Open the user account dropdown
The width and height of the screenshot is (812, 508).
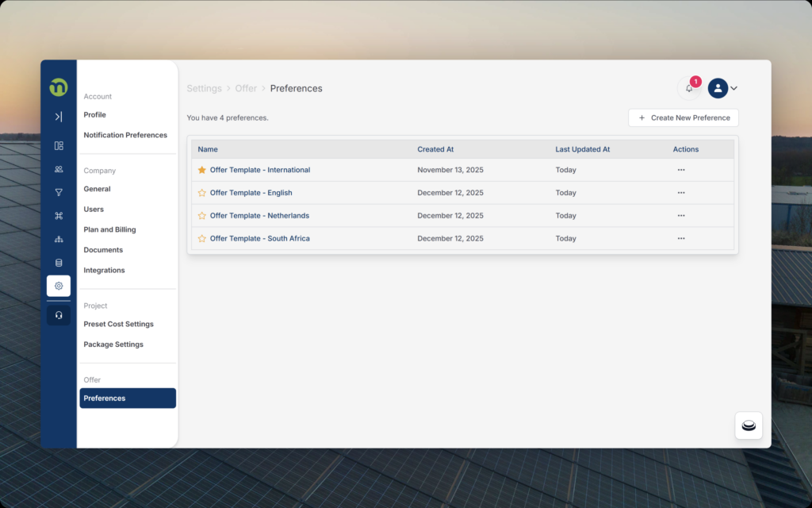723,88
